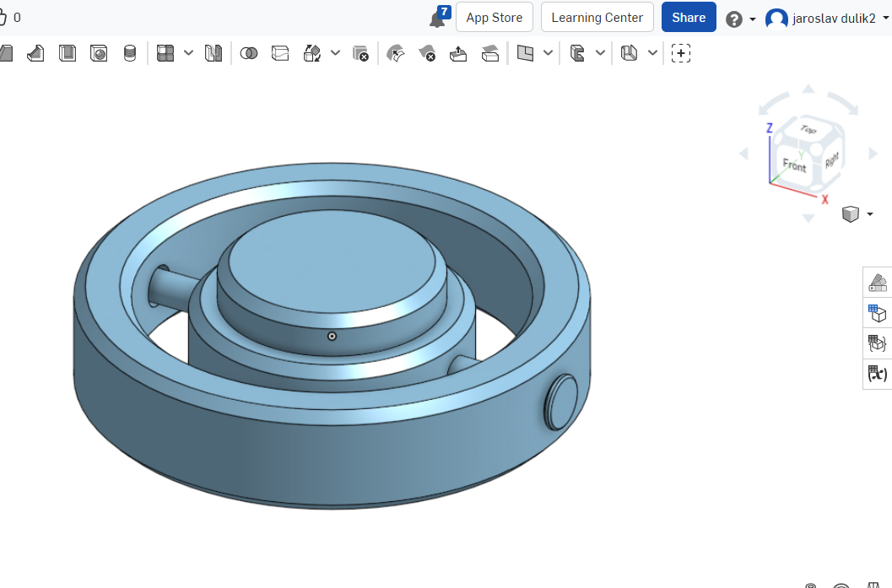Select the Move face tool
The image size is (892, 588).
458,53
